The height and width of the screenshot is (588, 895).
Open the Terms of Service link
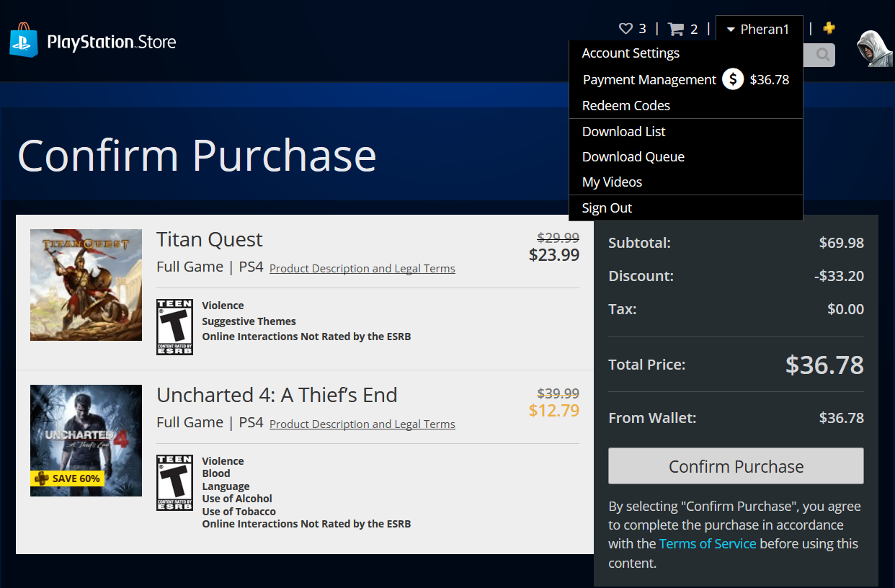click(708, 544)
